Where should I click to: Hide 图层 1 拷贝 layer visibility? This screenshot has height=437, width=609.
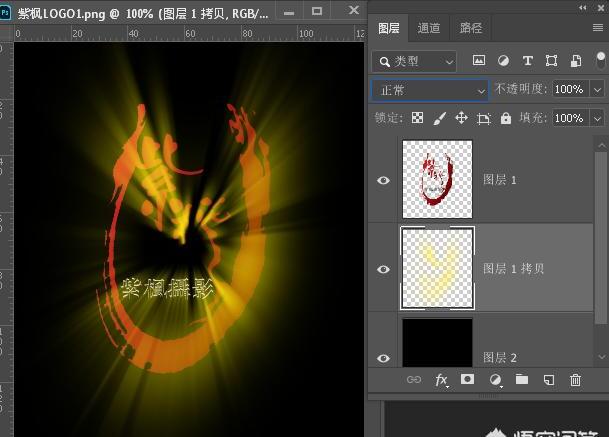pyautogui.click(x=383, y=269)
